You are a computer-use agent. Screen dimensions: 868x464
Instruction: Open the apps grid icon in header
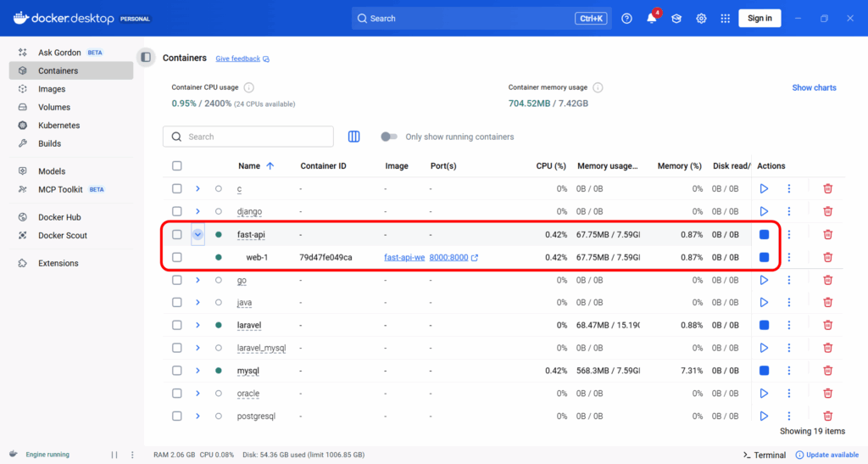tap(725, 19)
